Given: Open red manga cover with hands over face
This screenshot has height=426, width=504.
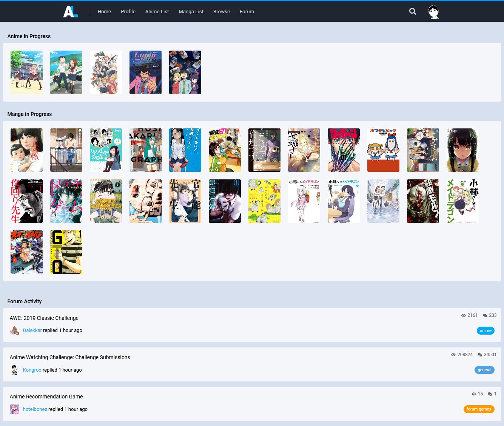Looking at the screenshot, I should [344, 150].
